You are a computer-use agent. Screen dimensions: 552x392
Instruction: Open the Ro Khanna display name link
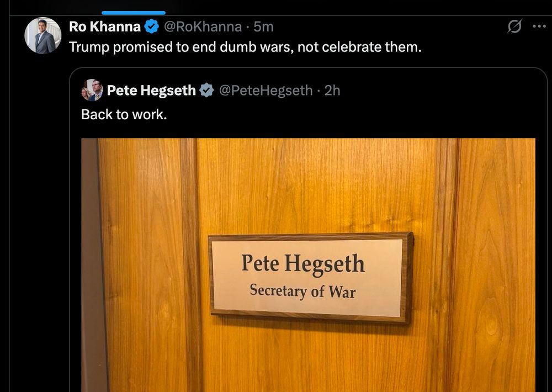(x=104, y=27)
